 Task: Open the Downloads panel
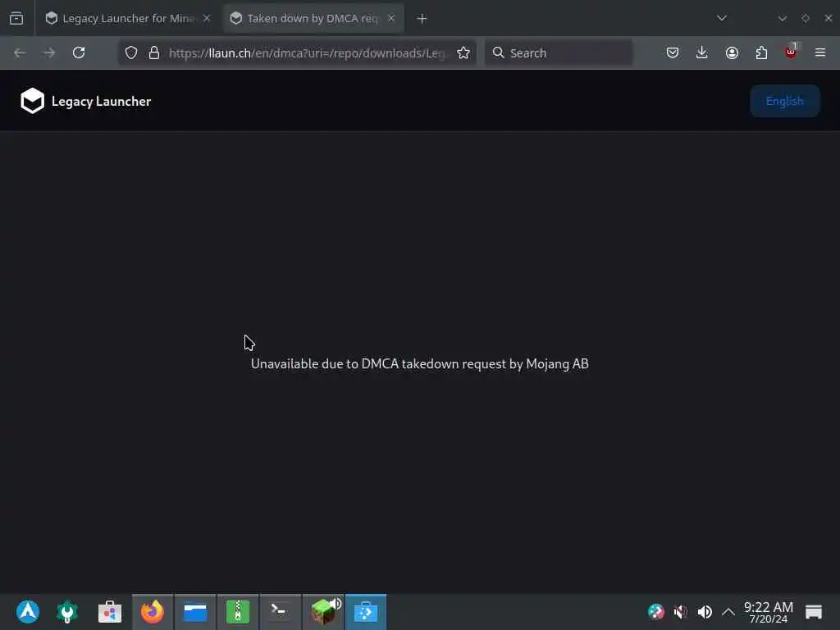702,52
